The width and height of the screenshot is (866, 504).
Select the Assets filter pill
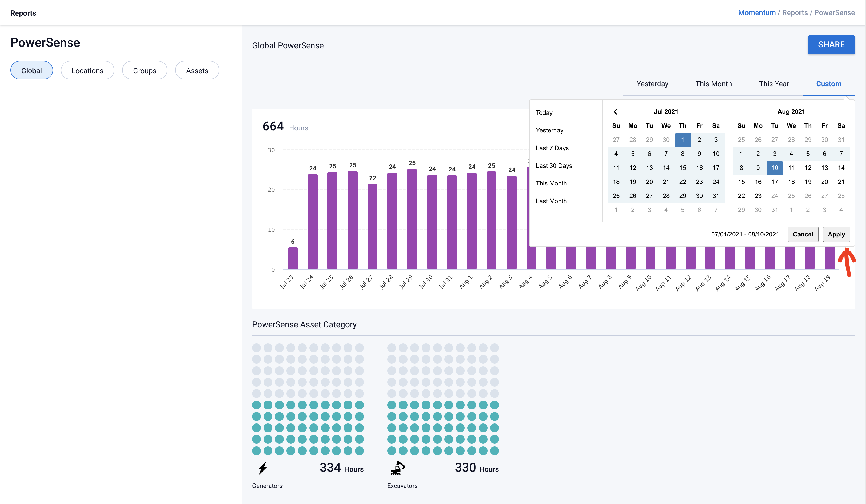click(x=197, y=70)
